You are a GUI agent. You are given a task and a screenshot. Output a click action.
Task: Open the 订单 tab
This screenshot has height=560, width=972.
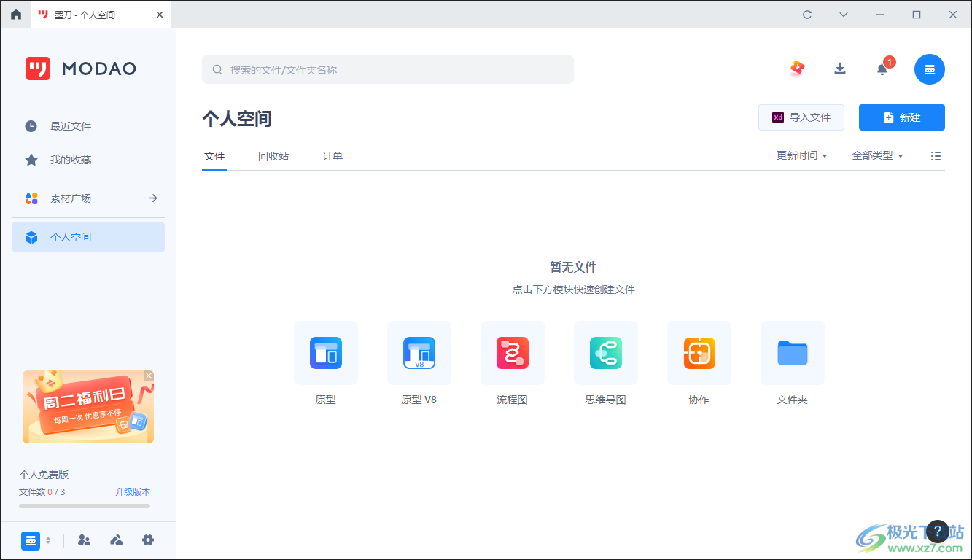(332, 155)
